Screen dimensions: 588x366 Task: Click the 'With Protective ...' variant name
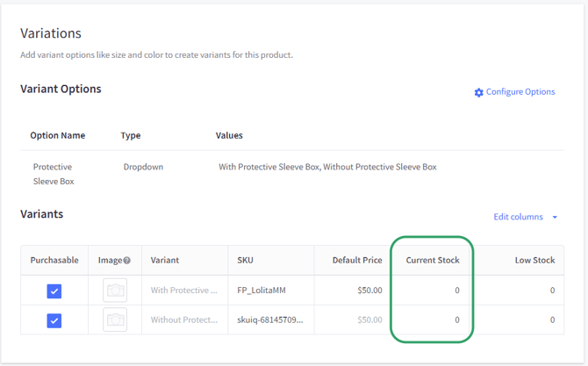pos(183,291)
